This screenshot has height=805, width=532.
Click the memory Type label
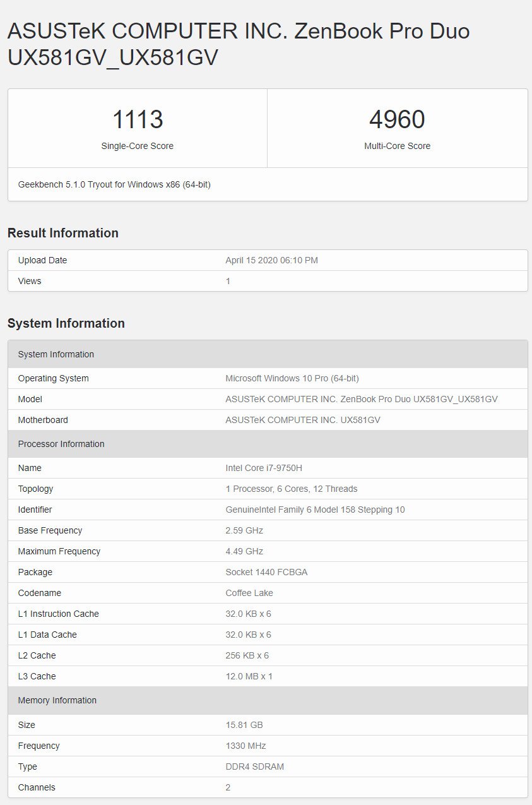(28, 766)
